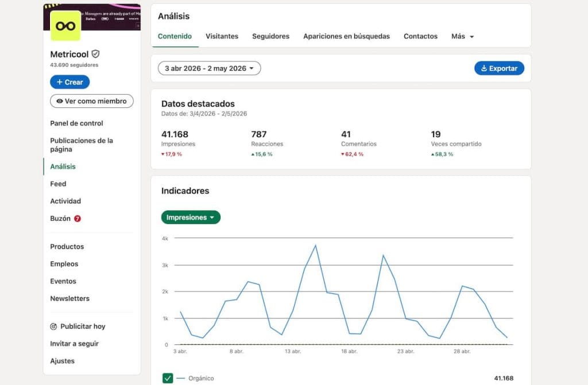This screenshot has width=588, height=385.
Task: Open Eventos in the sidebar
Action: pos(63,281)
